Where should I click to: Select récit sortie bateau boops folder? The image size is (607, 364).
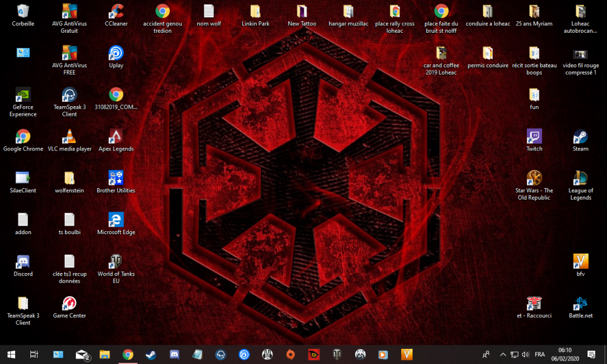tap(534, 60)
